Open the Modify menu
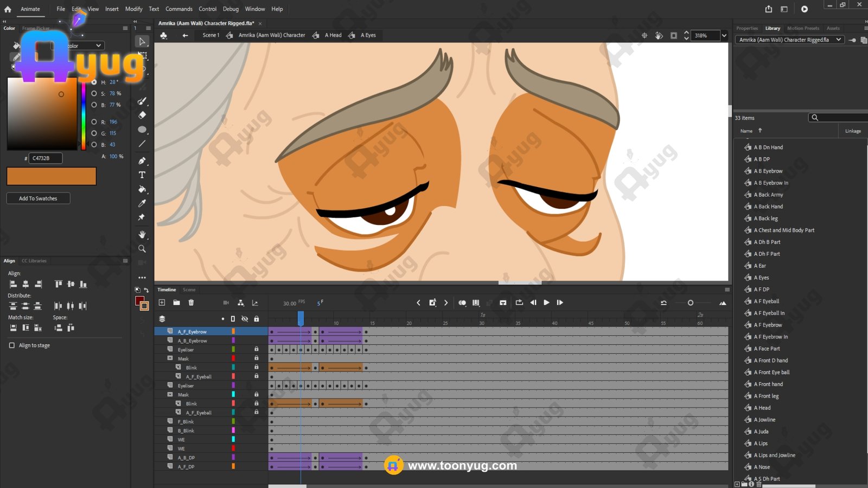Viewport: 868px width, 488px height. 133,9
